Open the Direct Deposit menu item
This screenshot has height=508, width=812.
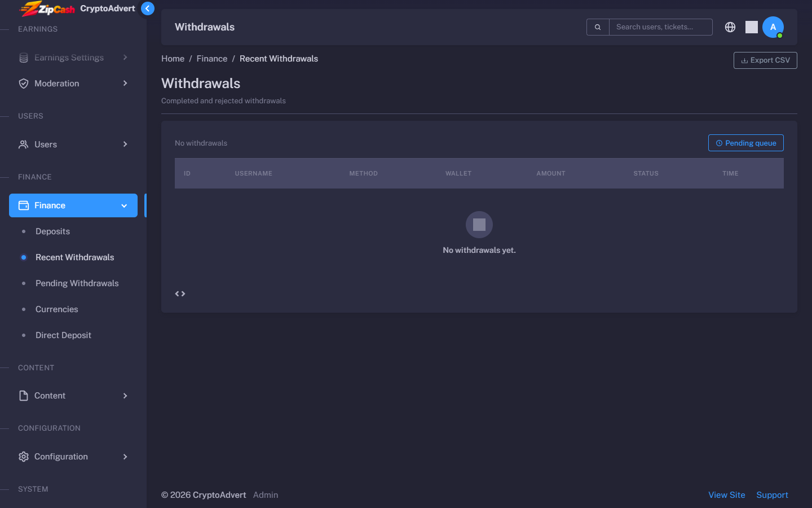(x=63, y=335)
